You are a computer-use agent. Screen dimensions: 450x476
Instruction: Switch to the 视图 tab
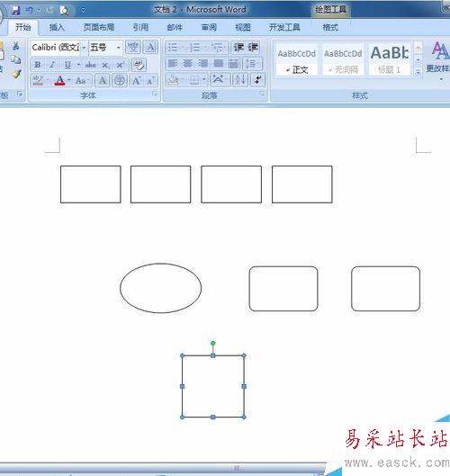(243, 27)
